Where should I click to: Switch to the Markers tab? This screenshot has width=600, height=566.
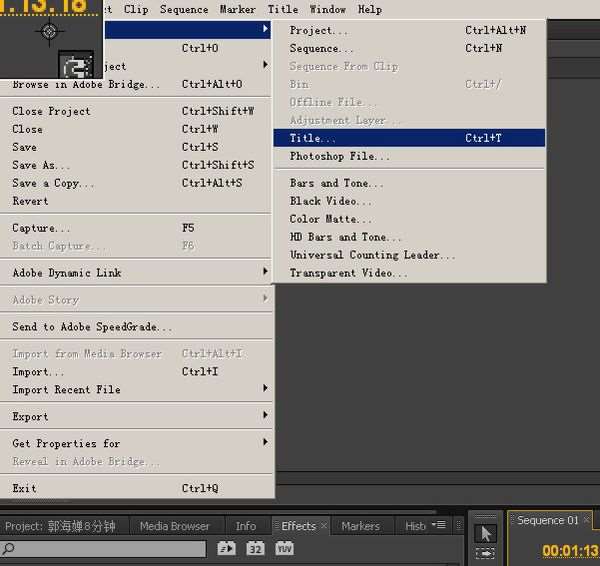pos(360,526)
